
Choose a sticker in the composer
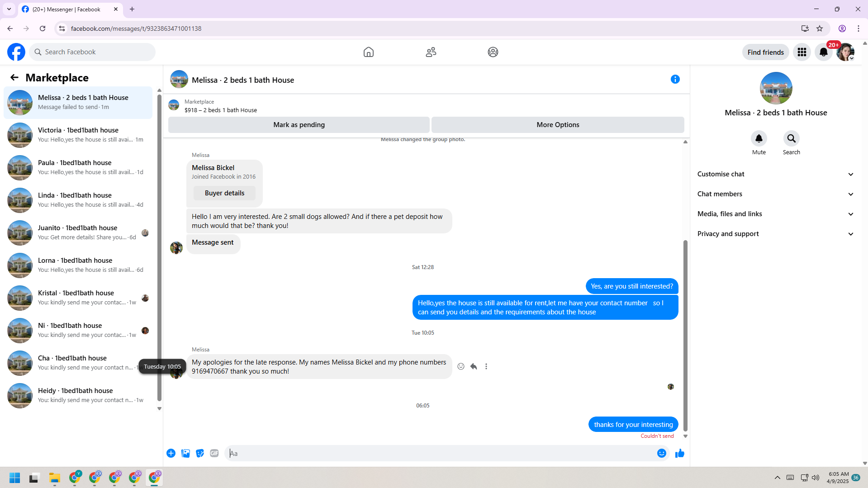tap(200, 453)
